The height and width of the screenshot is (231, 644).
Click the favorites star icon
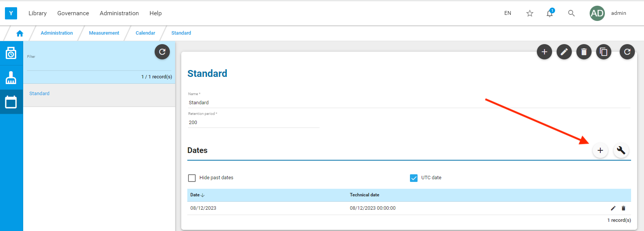pyautogui.click(x=530, y=13)
